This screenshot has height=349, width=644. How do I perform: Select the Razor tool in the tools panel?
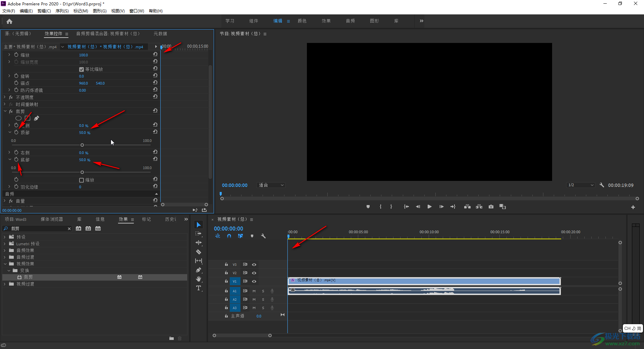coord(199,252)
